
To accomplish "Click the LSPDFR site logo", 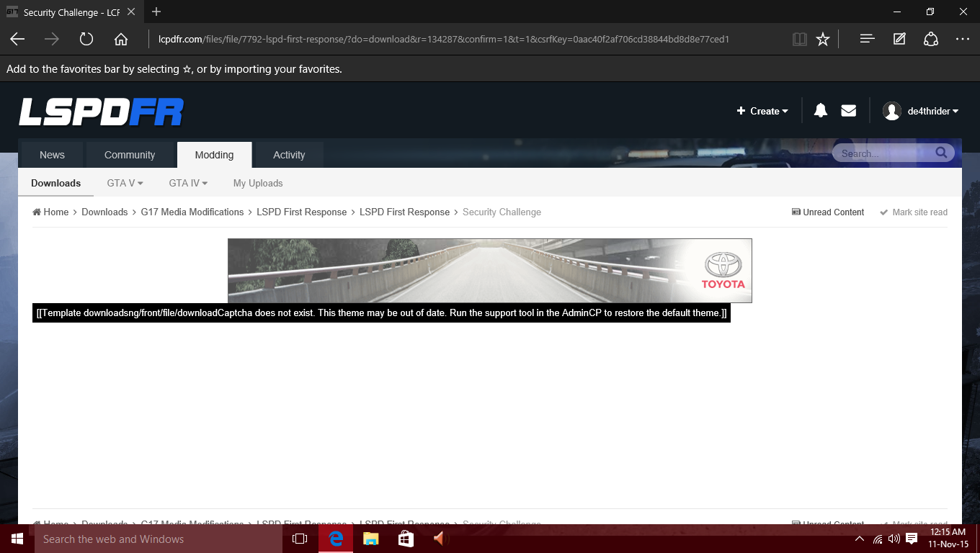I will point(101,112).
